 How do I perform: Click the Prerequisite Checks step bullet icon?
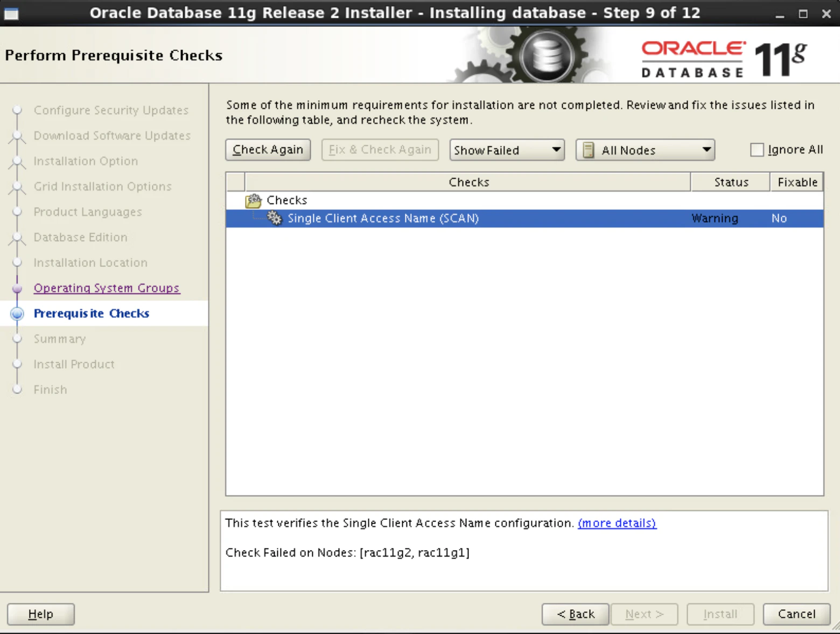coord(17,314)
